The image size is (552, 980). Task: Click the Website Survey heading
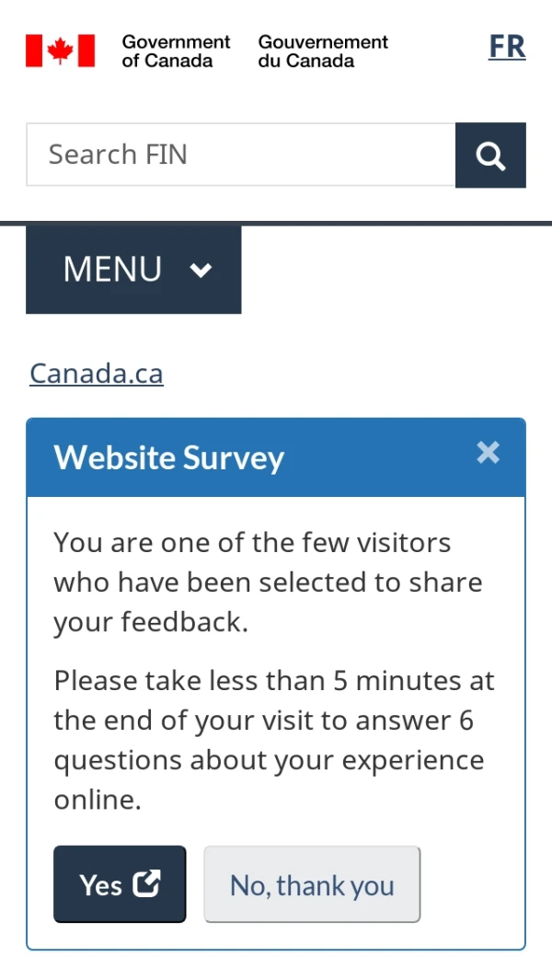169,457
